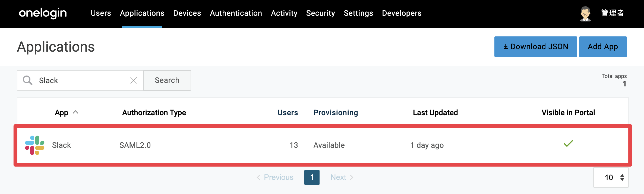The height and width of the screenshot is (194, 644).
Task: Go to the Previous page
Action: pyautogui.click(x=275, y=177)
